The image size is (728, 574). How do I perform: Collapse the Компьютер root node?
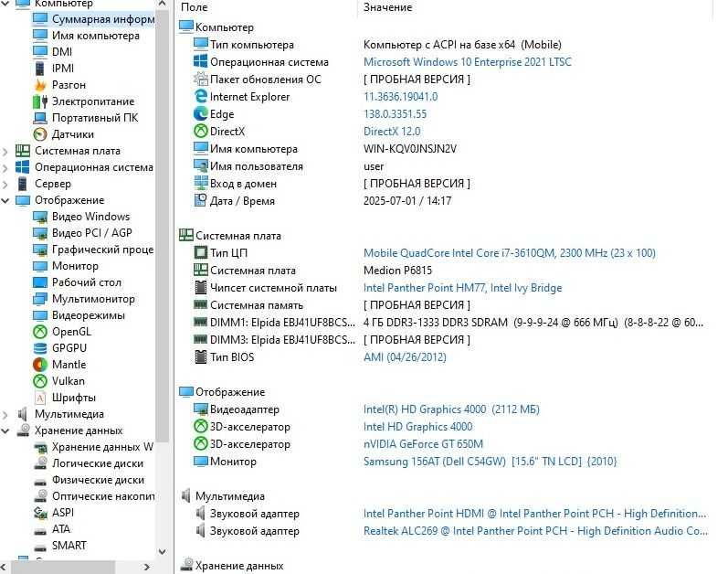[x=5, y=4]
